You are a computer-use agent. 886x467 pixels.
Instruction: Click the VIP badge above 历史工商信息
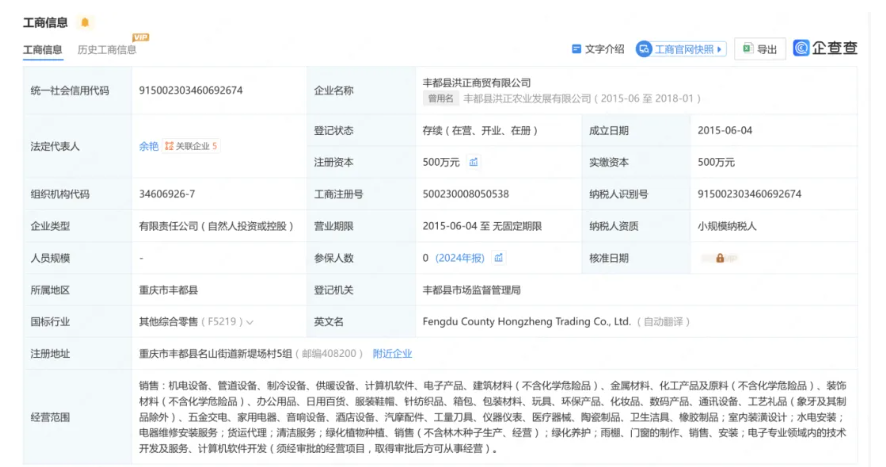coord(140,37)
